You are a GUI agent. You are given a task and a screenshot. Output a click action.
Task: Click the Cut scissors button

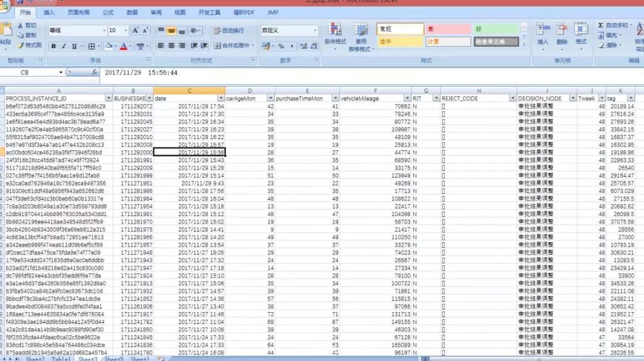click(x=27, y=26)
